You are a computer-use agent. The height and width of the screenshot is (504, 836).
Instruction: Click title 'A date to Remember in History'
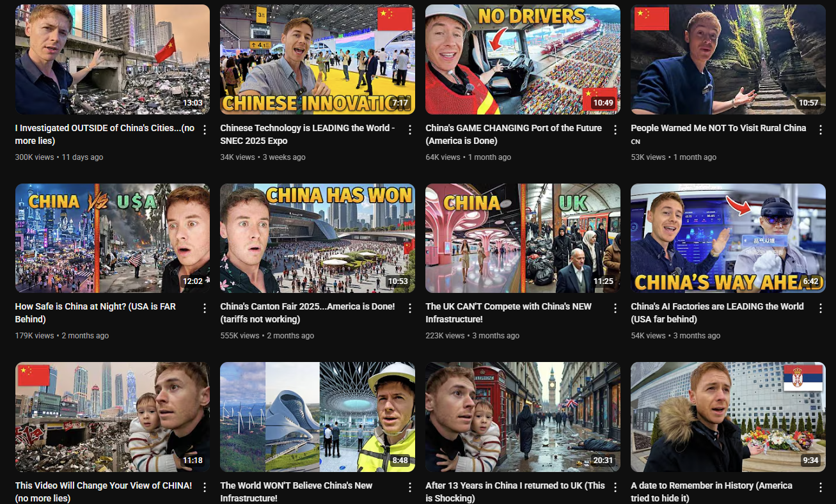pyautogui.click(x=711, y=491)
